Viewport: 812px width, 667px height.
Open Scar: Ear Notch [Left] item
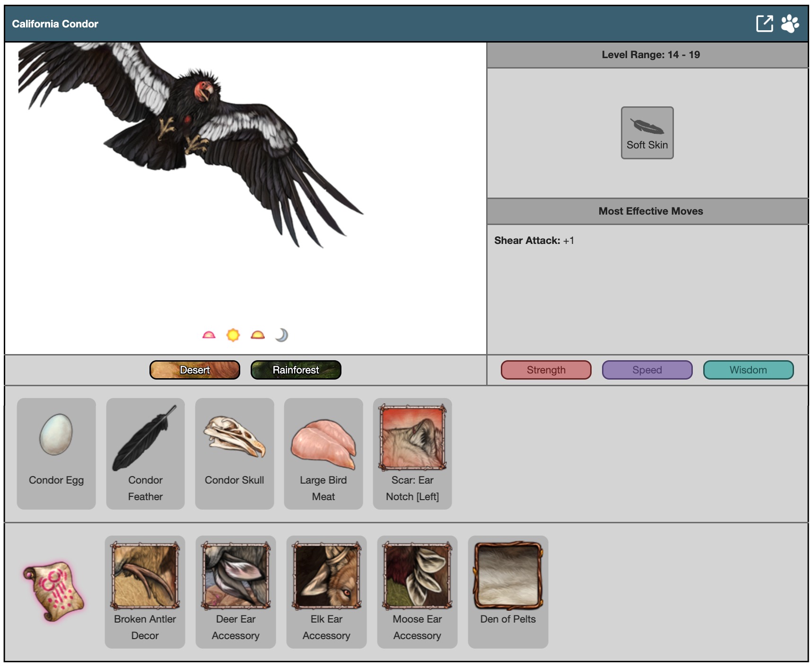point(412,453)
